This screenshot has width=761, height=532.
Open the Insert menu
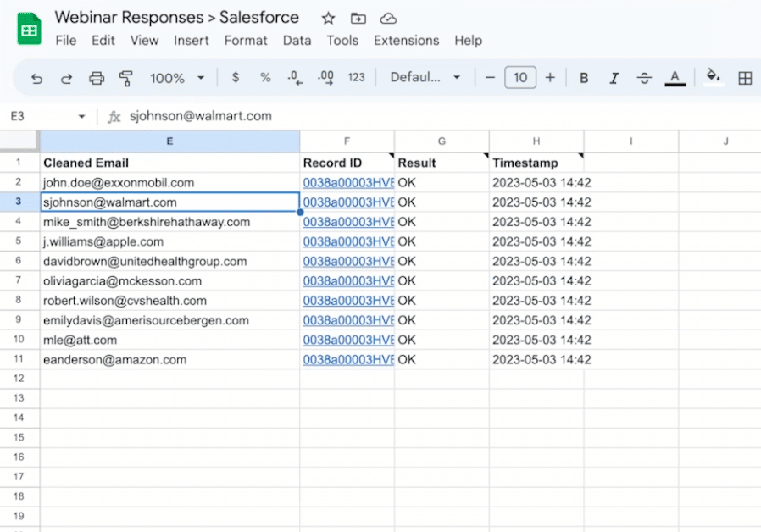tap(192, 41)
